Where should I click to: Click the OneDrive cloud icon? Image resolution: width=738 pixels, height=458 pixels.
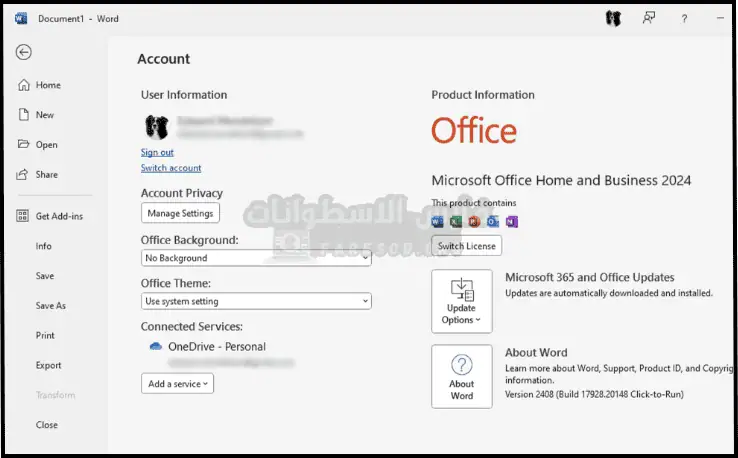pos(155,347)
